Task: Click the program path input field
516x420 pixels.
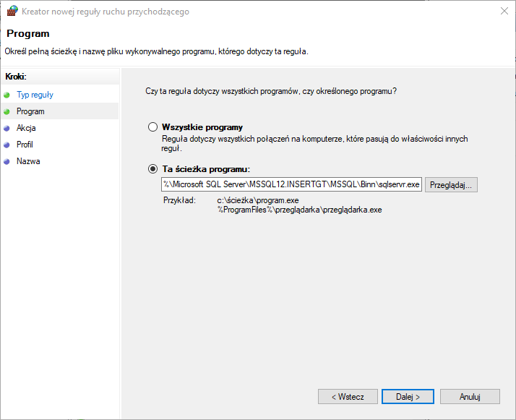Action: pos(291,184)
